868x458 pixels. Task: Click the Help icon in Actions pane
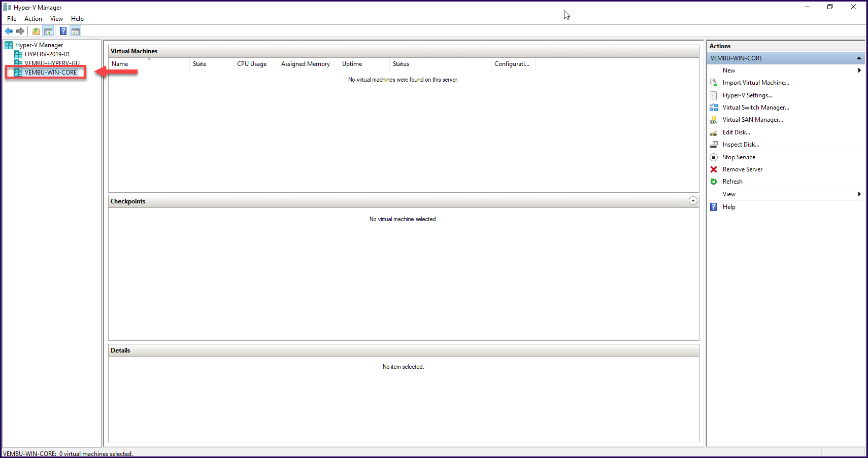pos(714,207)
